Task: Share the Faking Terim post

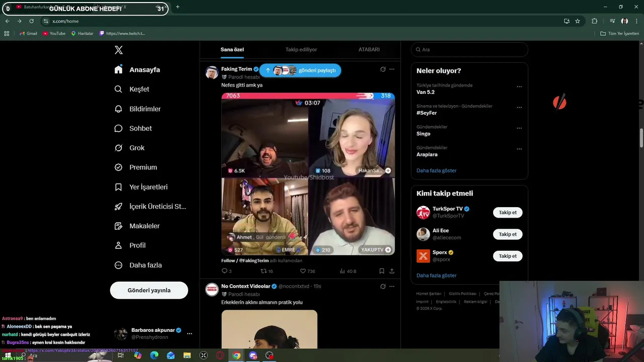Action: (392, 271)
